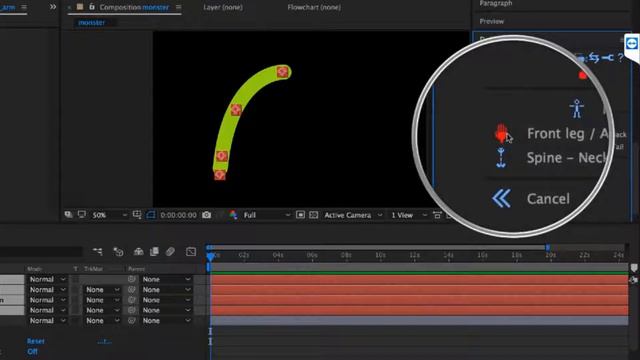Select the bottom grey-blue layer bar
The image size is (640, 360).
pyautogui.click(x=419, y=321)
